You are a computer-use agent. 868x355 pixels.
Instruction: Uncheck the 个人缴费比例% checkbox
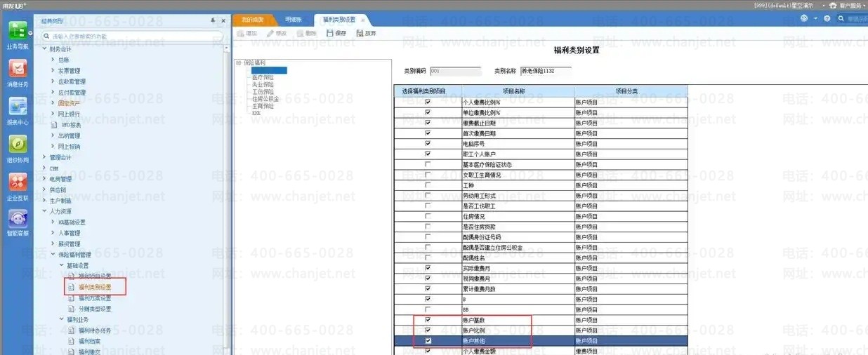click(428, 102)
